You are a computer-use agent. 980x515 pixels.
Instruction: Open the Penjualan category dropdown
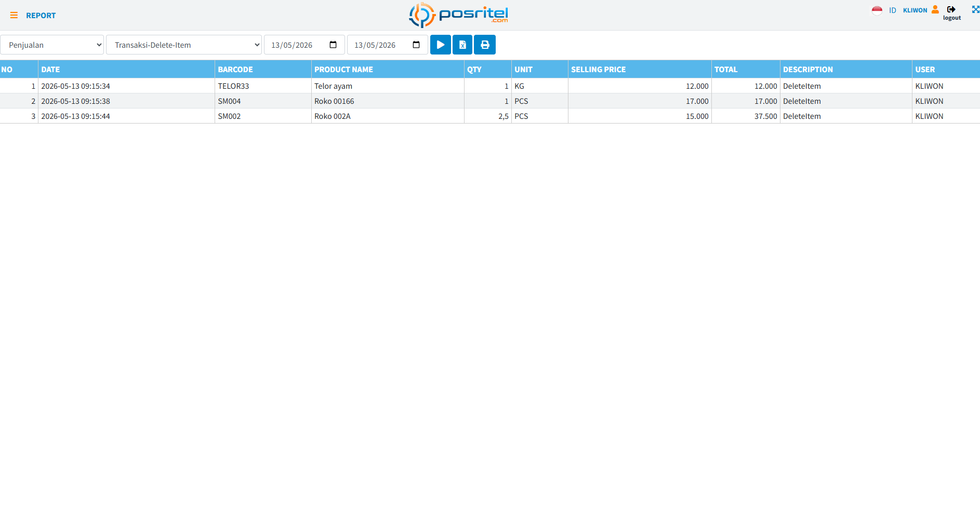(52, 45)
